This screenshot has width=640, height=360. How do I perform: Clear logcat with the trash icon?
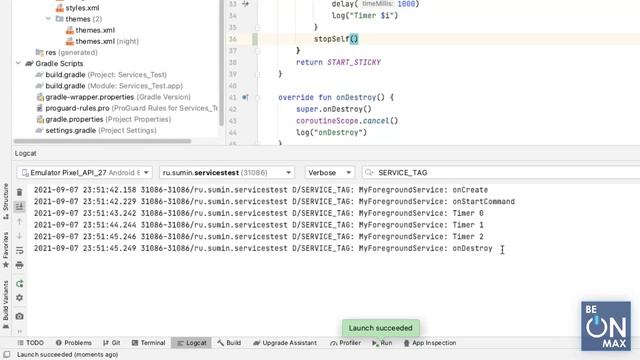[x=19, y=192]
